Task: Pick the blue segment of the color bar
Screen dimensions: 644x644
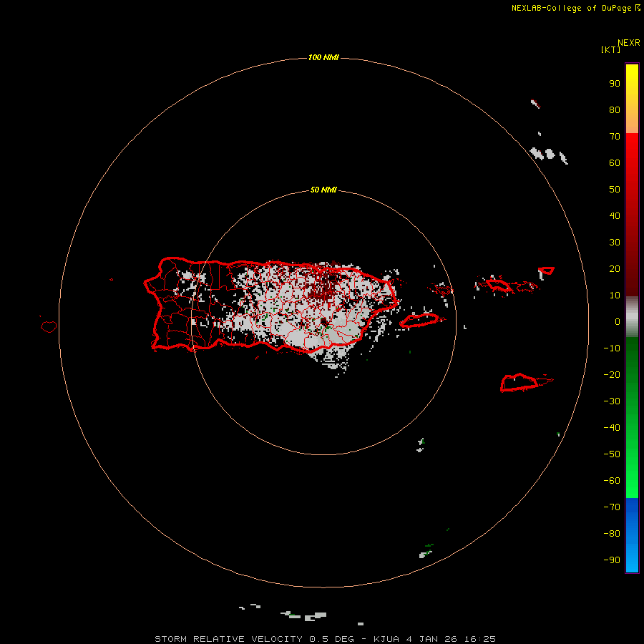Action: pos(632,535)
